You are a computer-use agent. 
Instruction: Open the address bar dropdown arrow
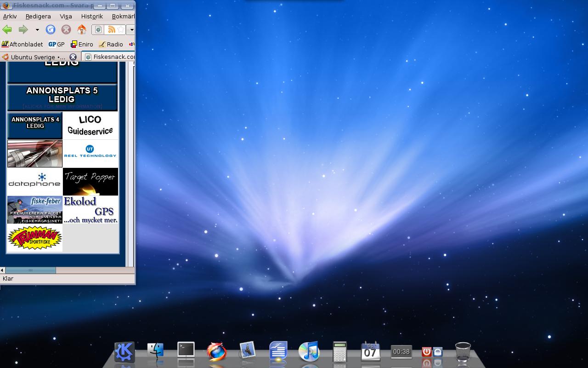coord(131,30)
